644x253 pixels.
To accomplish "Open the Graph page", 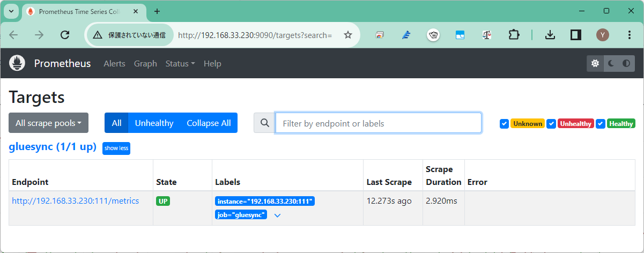I will 145,63.
